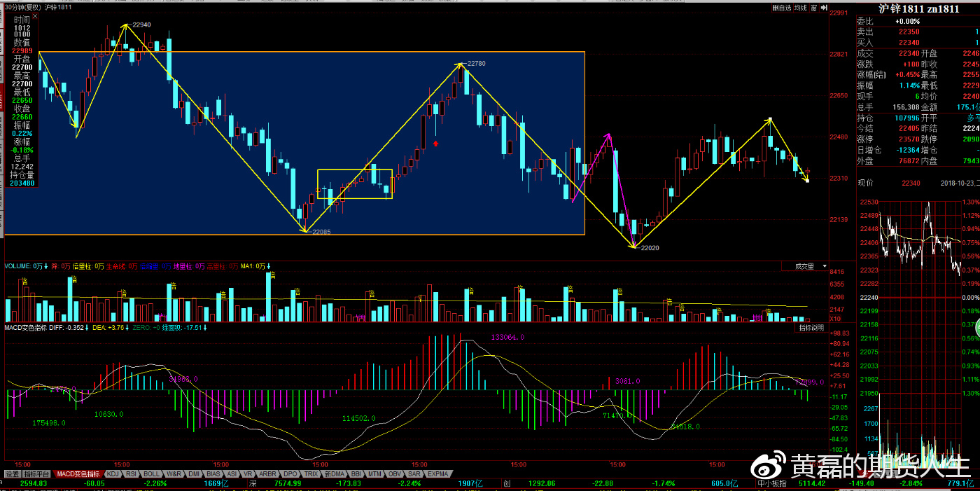
Task: Click the red cross marker on chart
Action: click(436, 143)
